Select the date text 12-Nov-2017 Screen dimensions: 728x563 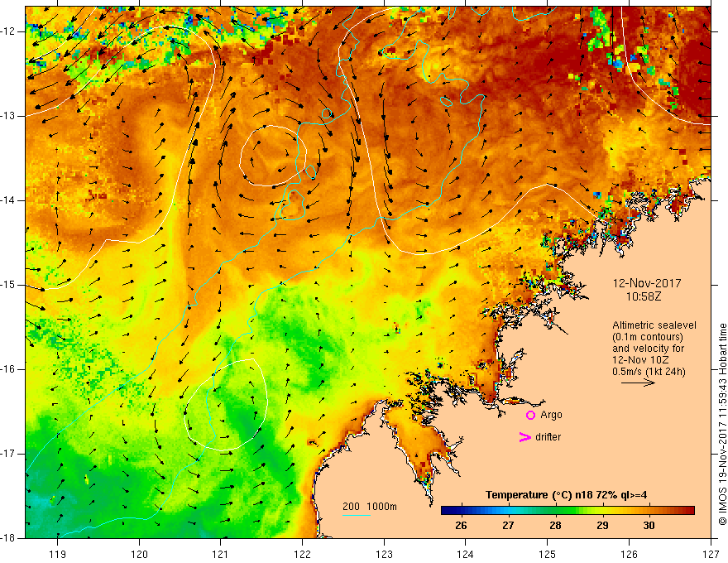(647, 283)
